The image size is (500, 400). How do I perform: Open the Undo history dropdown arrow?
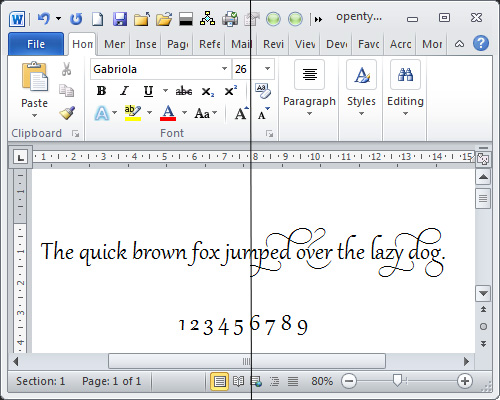click(x=58, y=19)
